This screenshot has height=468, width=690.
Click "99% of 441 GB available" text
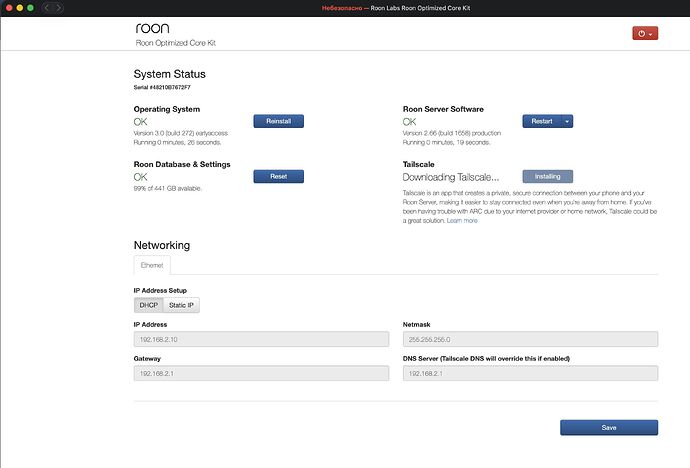tap(168, 188)
